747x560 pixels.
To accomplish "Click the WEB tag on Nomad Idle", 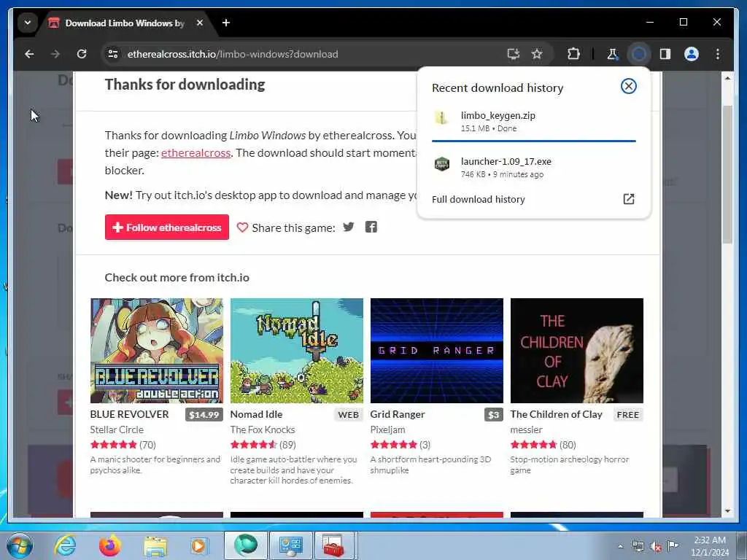I will [x=348, y=415].
